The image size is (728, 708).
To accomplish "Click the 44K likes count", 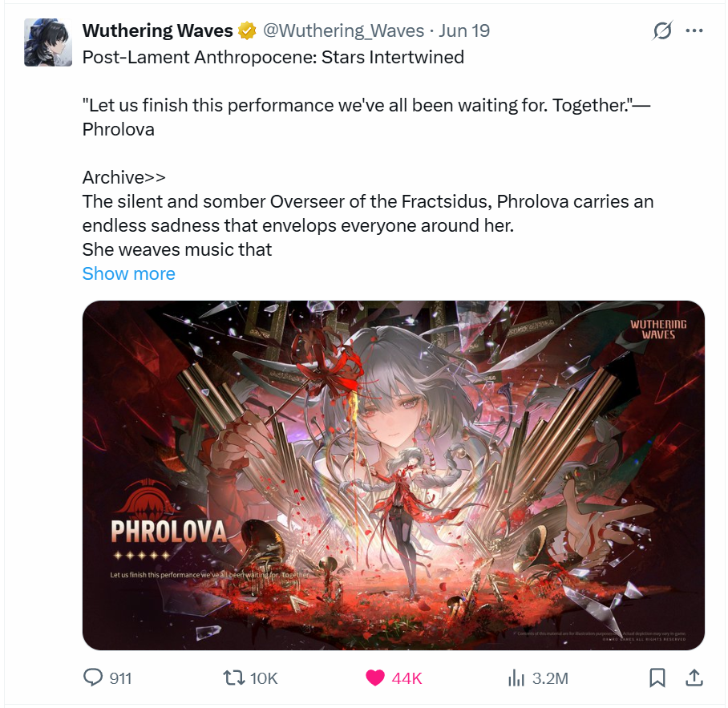I will 406,678.
